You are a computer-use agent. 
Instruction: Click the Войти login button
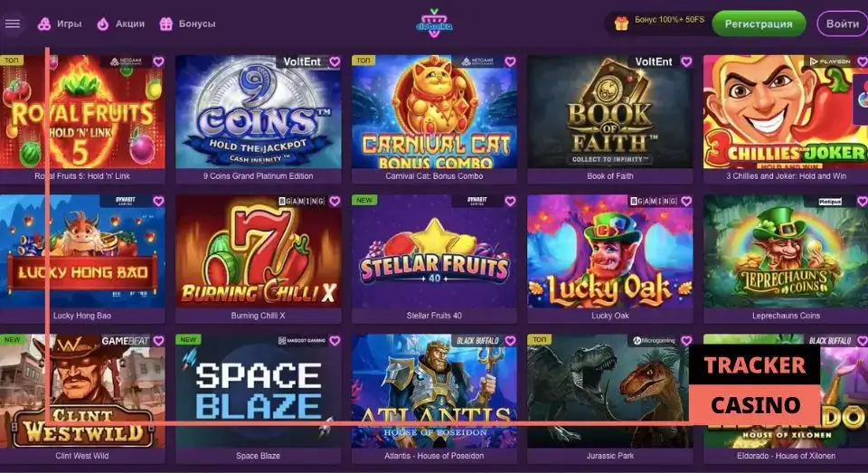[x=842, y=24]
